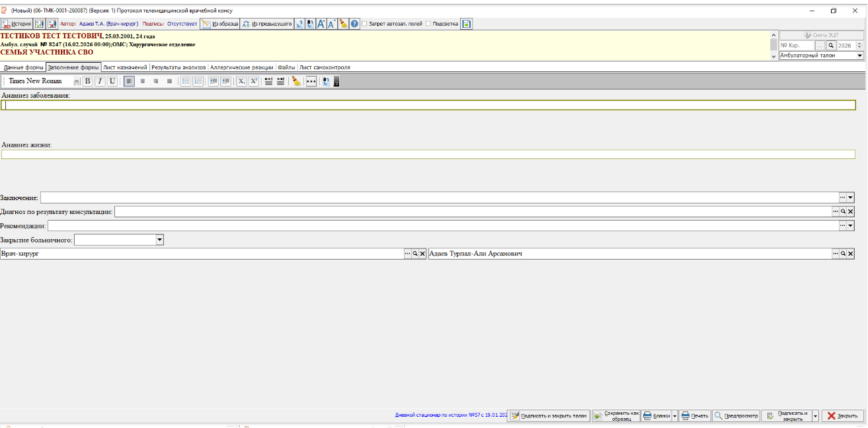Switch to 'Лист назначений' tab
The width and height of the screenshot is (868, 428).
(x=125, y=67)
